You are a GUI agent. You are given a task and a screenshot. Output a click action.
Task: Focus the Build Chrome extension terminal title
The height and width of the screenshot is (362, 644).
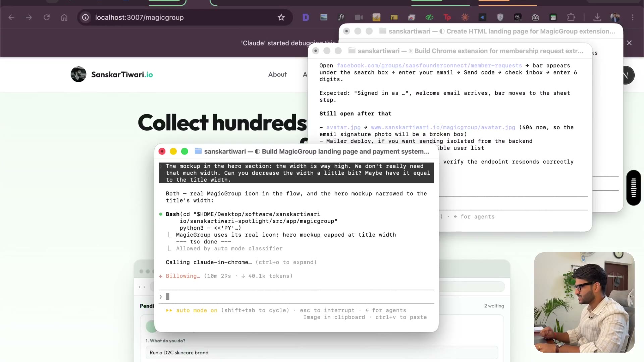(471, 51)
